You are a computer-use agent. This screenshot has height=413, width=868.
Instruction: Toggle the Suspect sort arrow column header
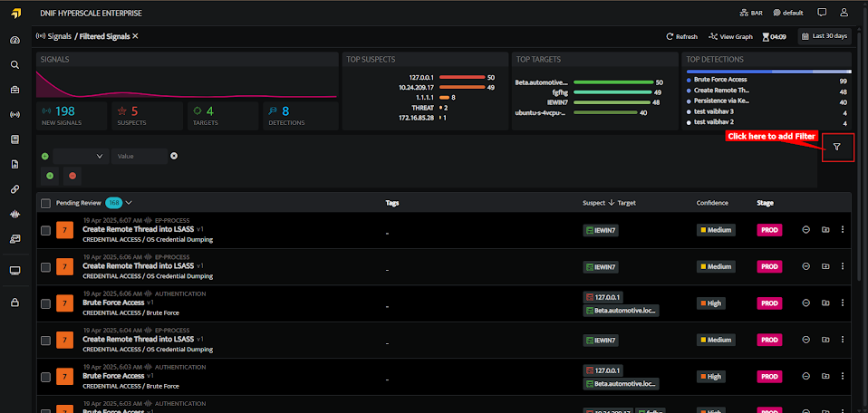(612, 203)
